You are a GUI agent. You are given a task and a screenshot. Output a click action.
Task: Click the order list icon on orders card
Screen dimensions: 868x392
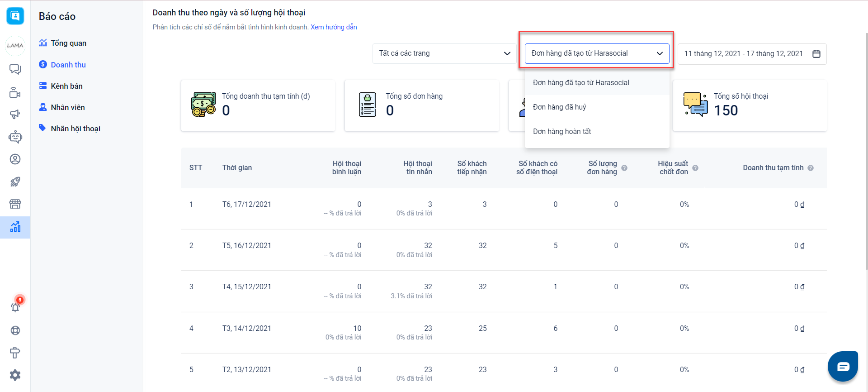tap(368, 105)
